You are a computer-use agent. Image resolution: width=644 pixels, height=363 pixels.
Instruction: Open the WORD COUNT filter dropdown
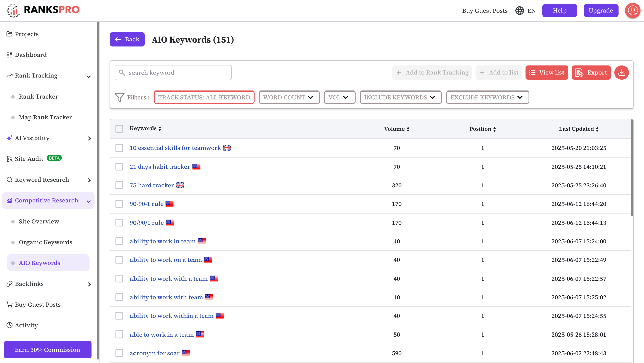(289, 97)
